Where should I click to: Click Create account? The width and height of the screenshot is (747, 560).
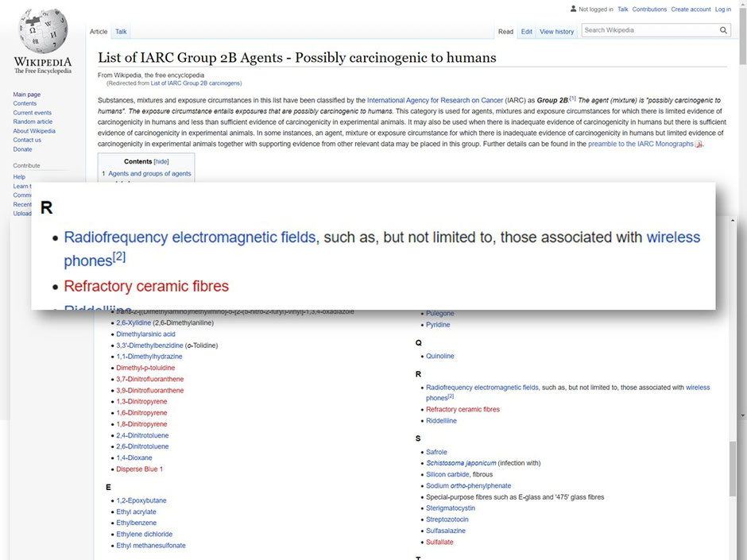click(691, 9)
